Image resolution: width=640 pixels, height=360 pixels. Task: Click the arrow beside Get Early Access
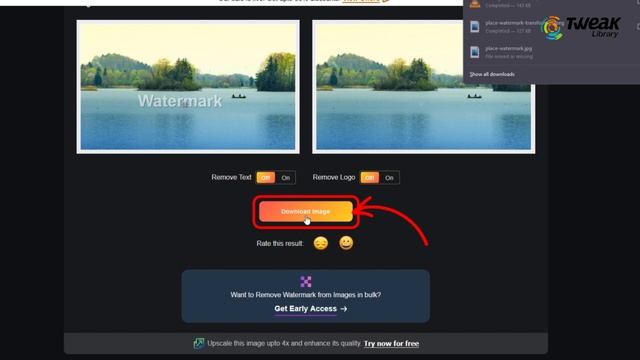pyautogui.click(x=344, y=309)
